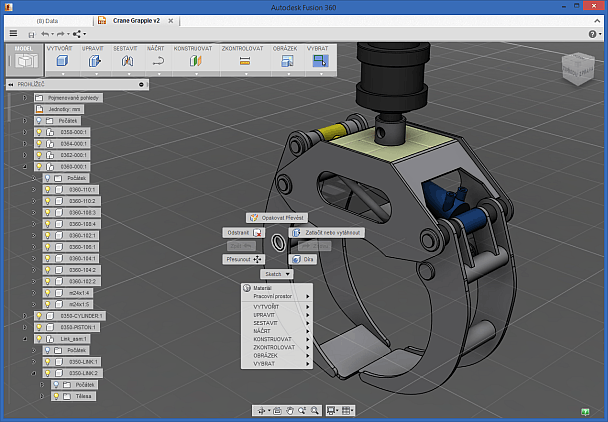Screen dimensions: 608x422
Task: Open ZKONTROLOVAT submenu in context menu
Action: (277, 348)
